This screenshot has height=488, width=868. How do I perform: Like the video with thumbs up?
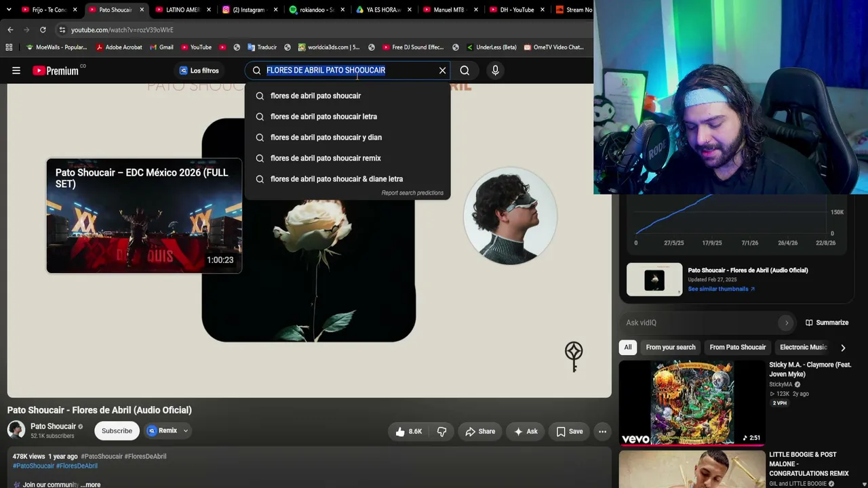coord(409,432)
